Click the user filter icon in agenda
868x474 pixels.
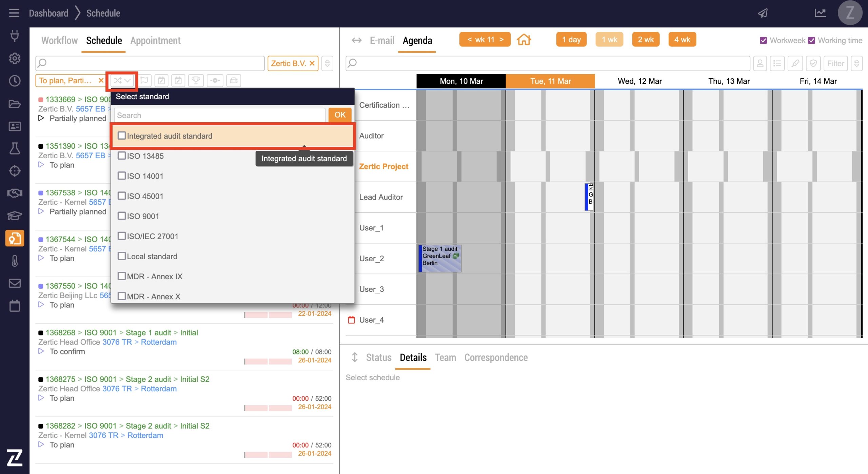[x=760, y=63]
